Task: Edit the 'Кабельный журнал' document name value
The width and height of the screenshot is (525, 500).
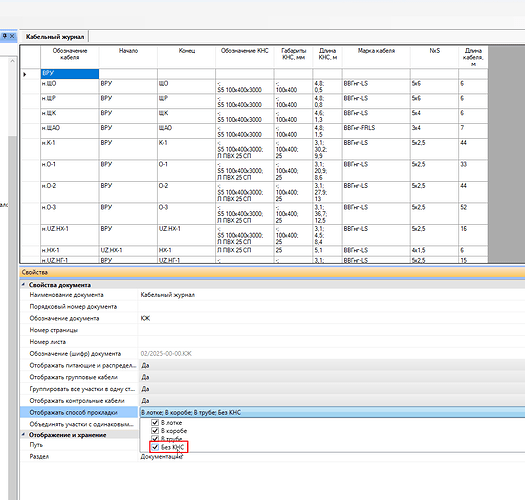Action: [332, 295]
